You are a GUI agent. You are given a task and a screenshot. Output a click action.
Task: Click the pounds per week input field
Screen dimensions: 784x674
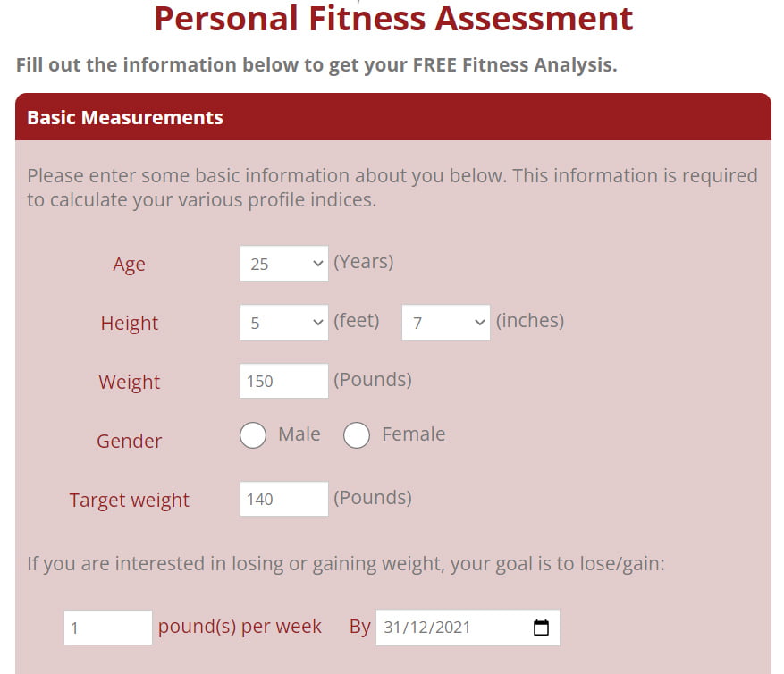tap(108, 627)
